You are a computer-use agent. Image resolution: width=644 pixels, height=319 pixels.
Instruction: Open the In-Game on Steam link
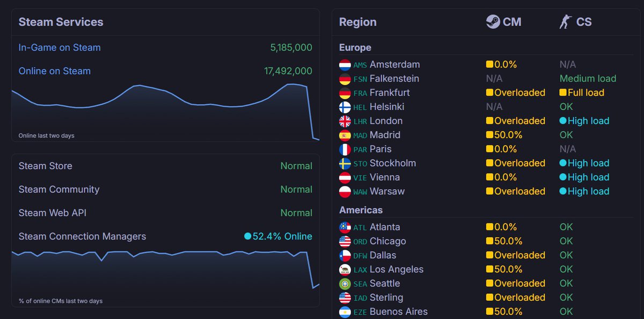pyautogui.click(x=60, y=48)
